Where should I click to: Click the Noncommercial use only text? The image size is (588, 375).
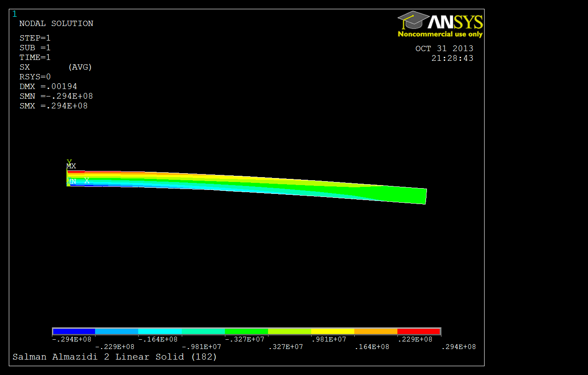pyautogui.click(x=440, y=34)
